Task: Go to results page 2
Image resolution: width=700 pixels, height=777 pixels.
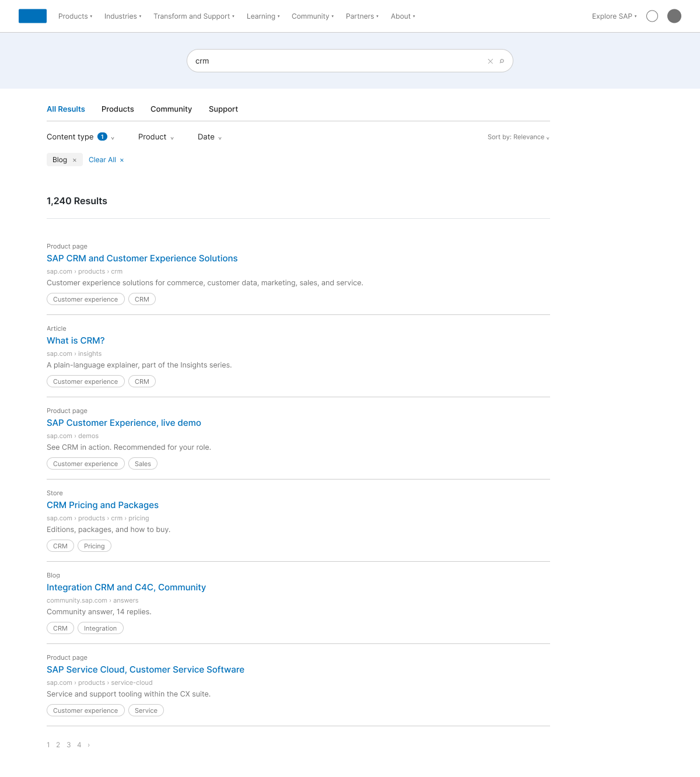Action: [58, 745]
